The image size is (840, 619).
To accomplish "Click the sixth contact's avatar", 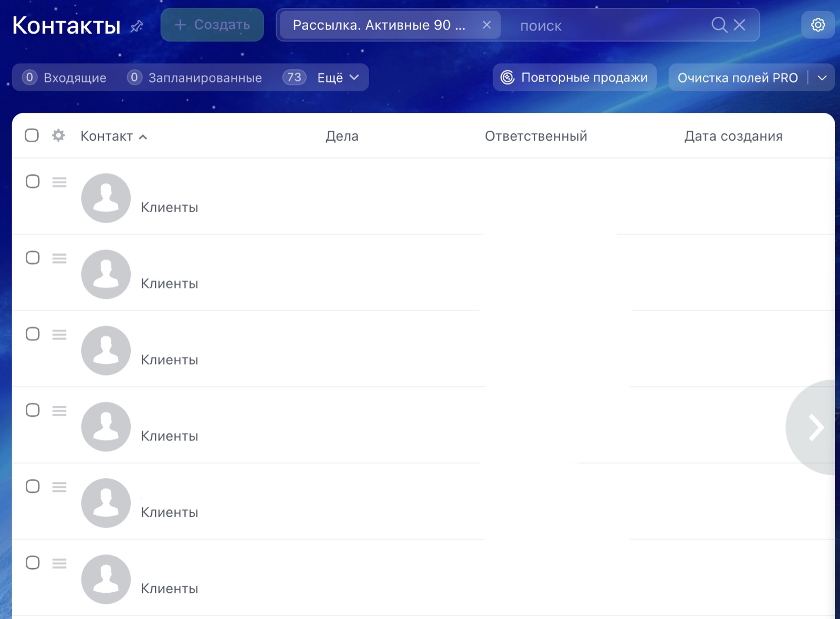I will [x=106, y=579].
